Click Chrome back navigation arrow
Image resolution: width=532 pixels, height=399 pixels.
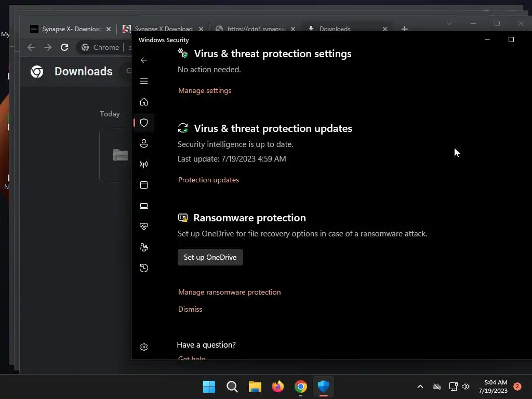31,47
